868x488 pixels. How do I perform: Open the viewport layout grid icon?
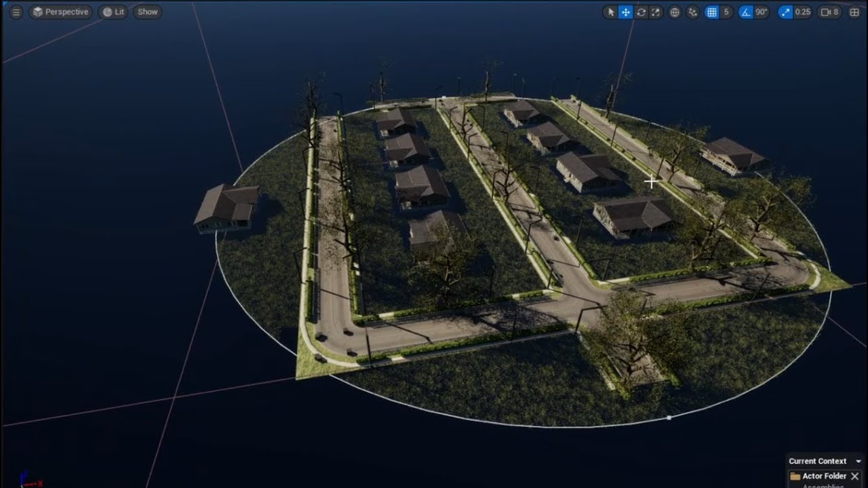pyautogui.click(x=854, y=12)
